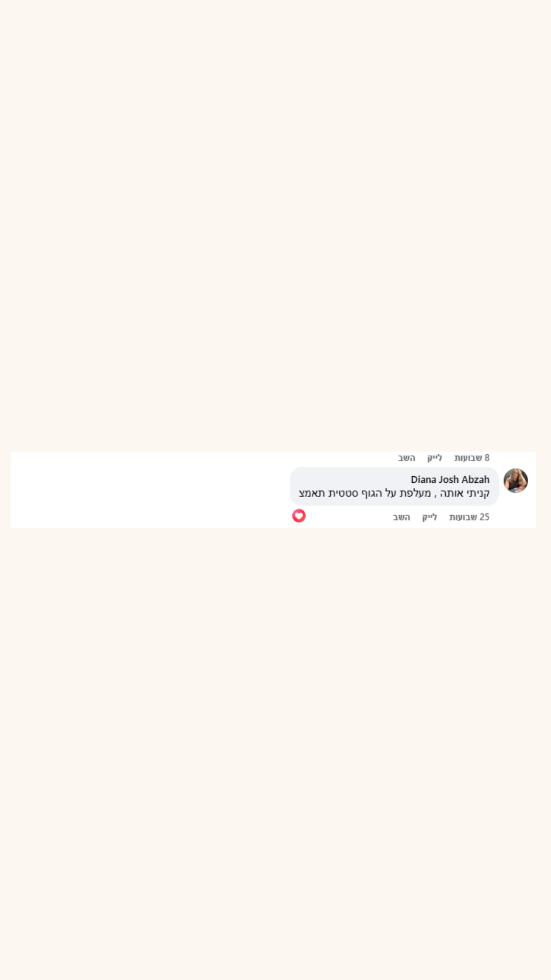
Task: Open the 25 שבועות timestamp link
Action: point(469,517)
